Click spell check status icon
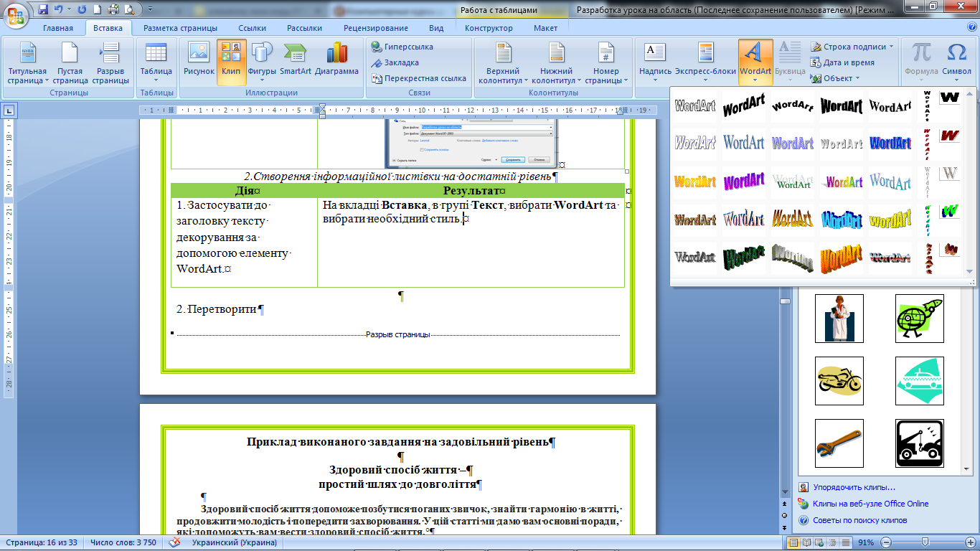This screenshot has height=551, width=980. coord(175,542)
